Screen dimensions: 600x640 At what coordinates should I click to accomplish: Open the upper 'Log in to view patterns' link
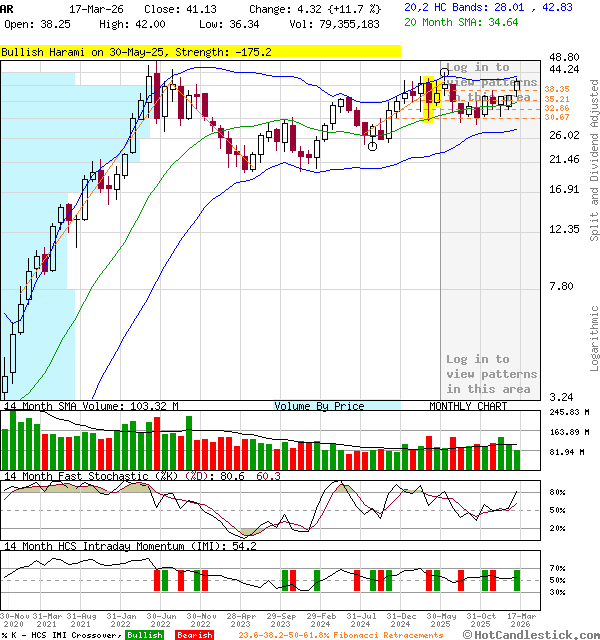pos(491,82)
